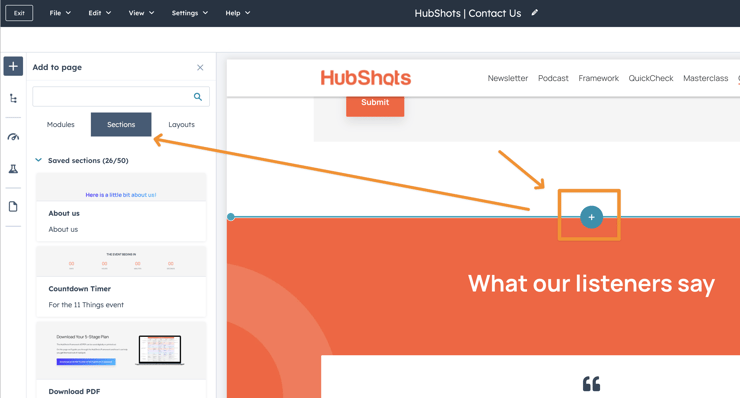Image resolution: width=740 pixels, height=398 pixels.
Task: Select the About us saved section thumbnail
Action: [121, 187]
